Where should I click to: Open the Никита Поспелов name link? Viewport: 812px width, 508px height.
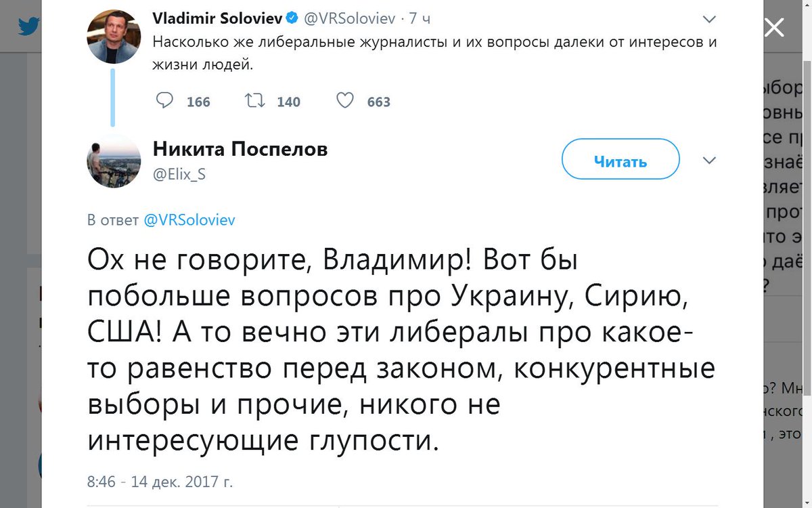pos(240,149)
